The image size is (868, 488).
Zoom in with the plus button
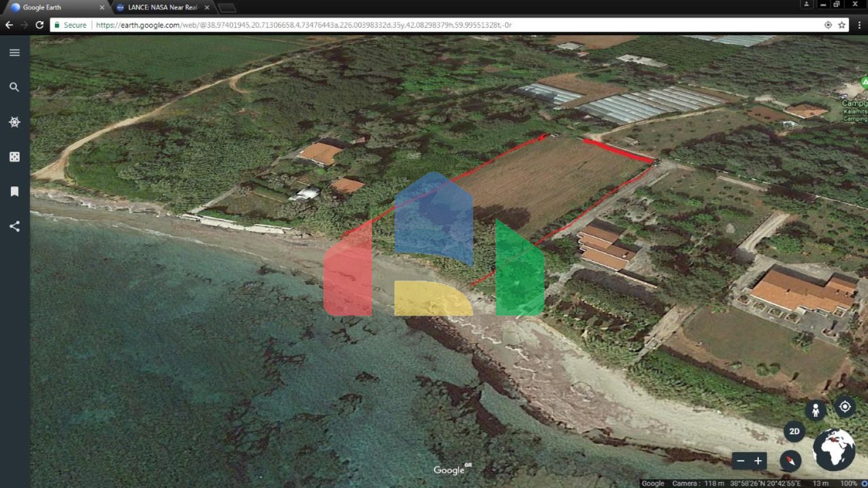(x=758, y=461)
